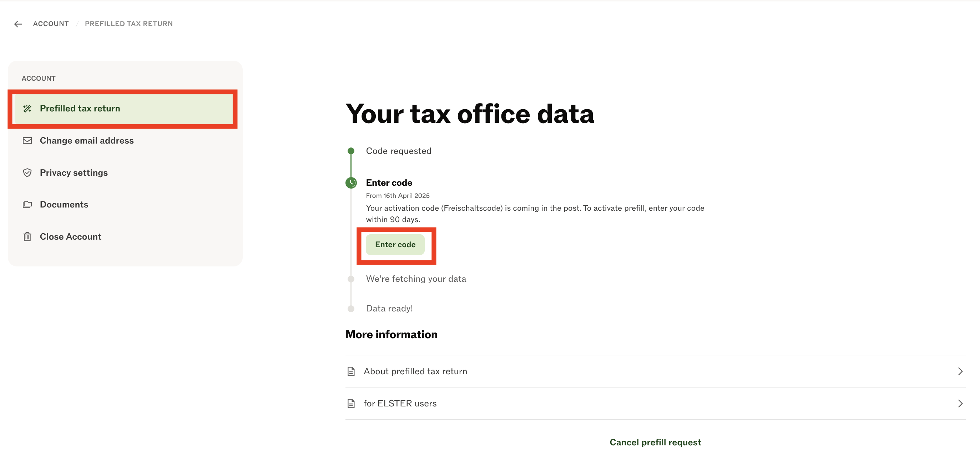Click the ACCOUNT breadcrumb link
The image size is (980, 465).
pos(51,24)
